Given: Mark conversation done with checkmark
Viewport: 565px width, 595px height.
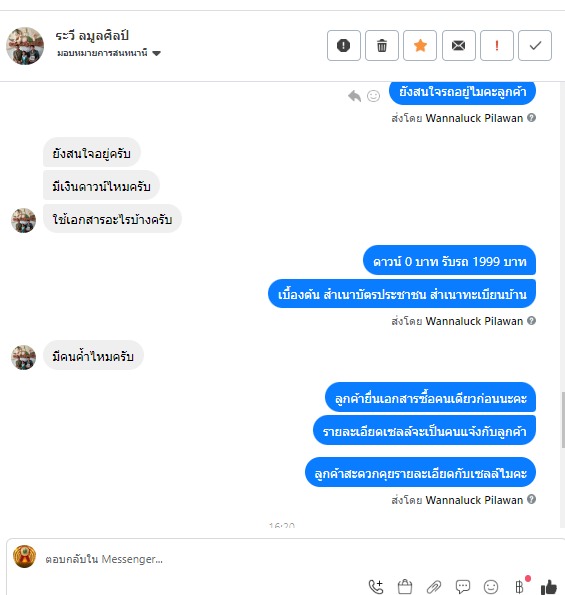Looking at the screenshot, I should pyautogui.click(x=535, y=46).
